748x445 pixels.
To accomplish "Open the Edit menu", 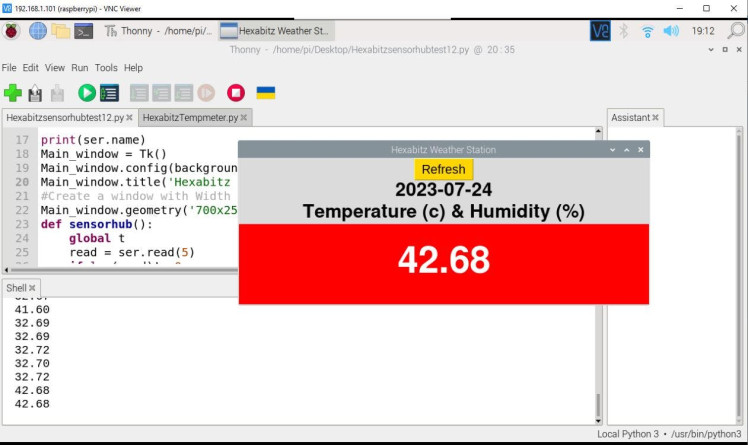I will click(x=31, y=68).
